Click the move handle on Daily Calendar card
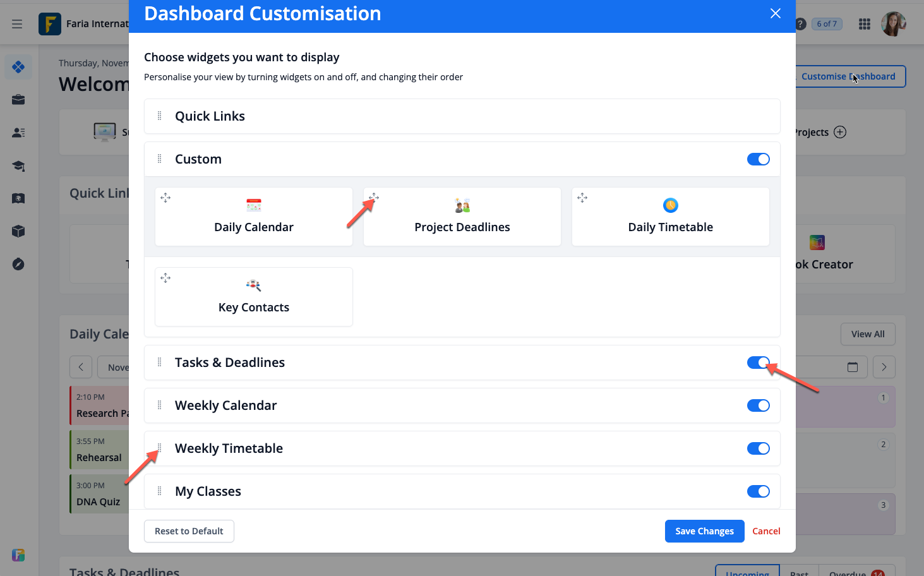Screen dimensions: 924x576 tap(165, 198)
